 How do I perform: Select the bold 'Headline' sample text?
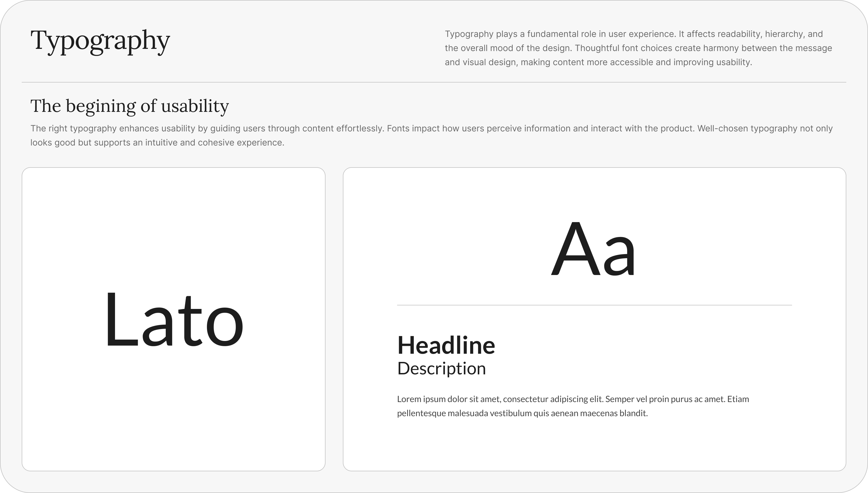[446, 345]
